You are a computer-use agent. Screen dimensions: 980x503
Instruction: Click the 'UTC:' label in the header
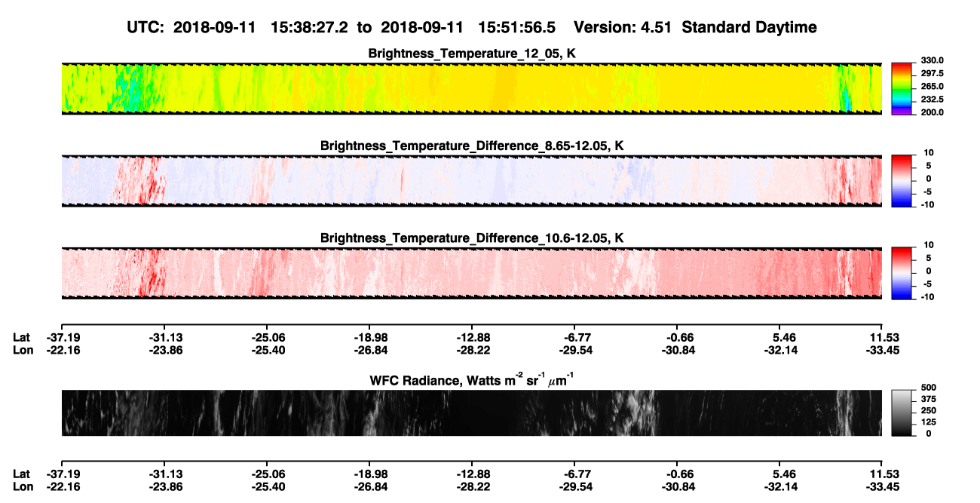click(x=145, y=27)
